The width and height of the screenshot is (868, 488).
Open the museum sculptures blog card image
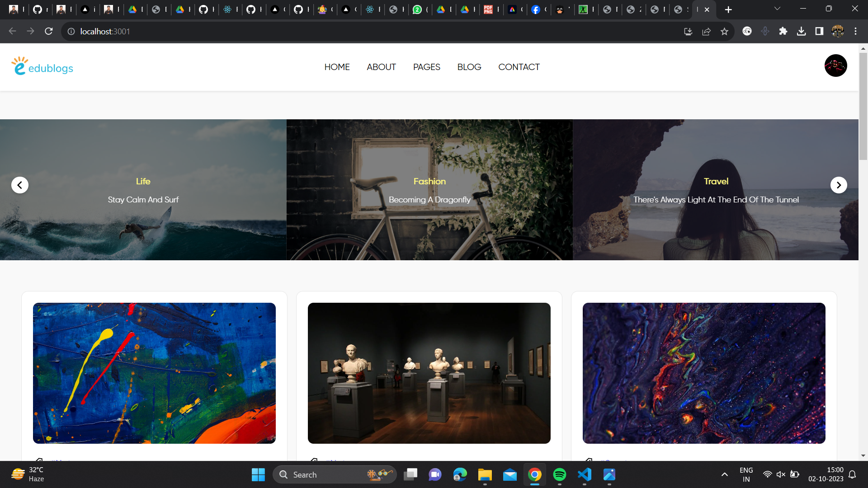[429, 373]
